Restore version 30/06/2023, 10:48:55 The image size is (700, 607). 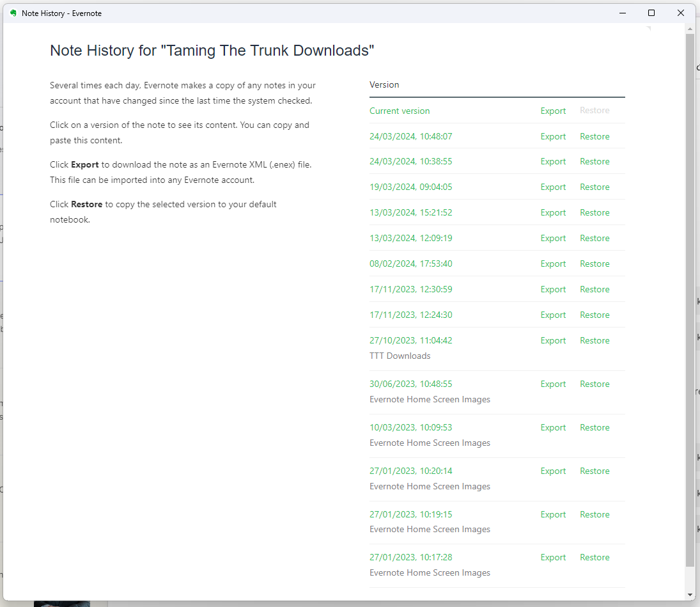(594, 384)
